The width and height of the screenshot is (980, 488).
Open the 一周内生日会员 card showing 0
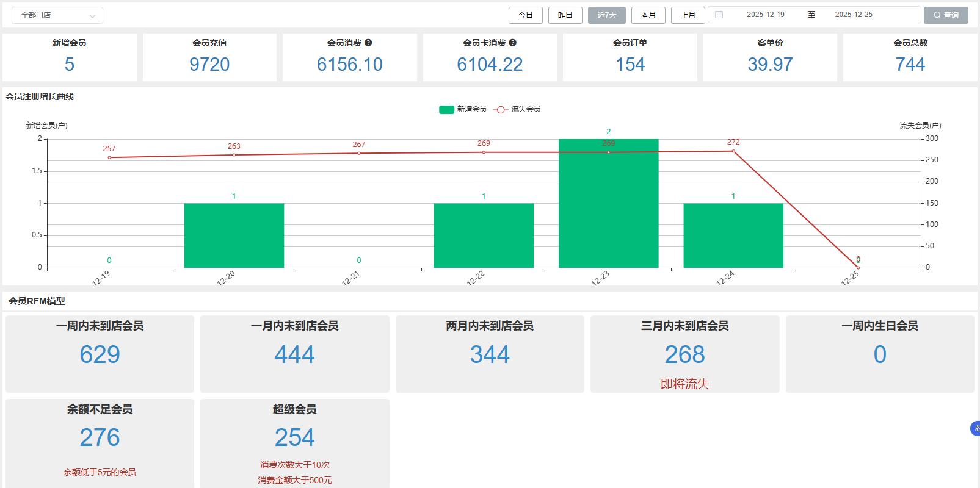click(x=880, y=354)
